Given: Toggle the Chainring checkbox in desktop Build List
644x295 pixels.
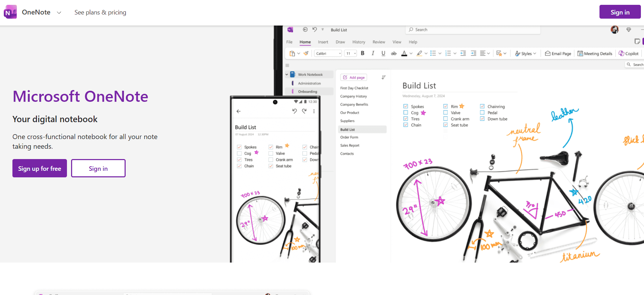Looking at the screenshot, I should (x=482, y=106).
